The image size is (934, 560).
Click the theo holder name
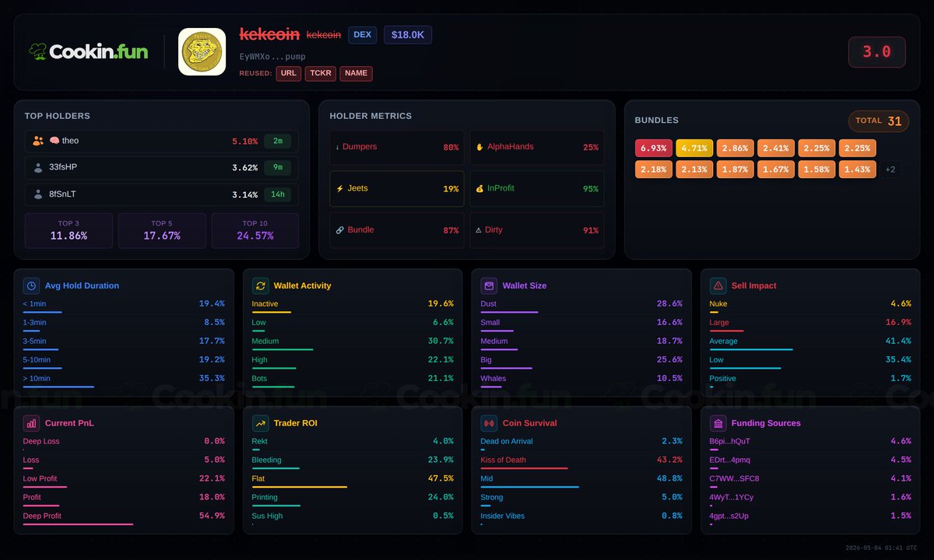(71, 141)
